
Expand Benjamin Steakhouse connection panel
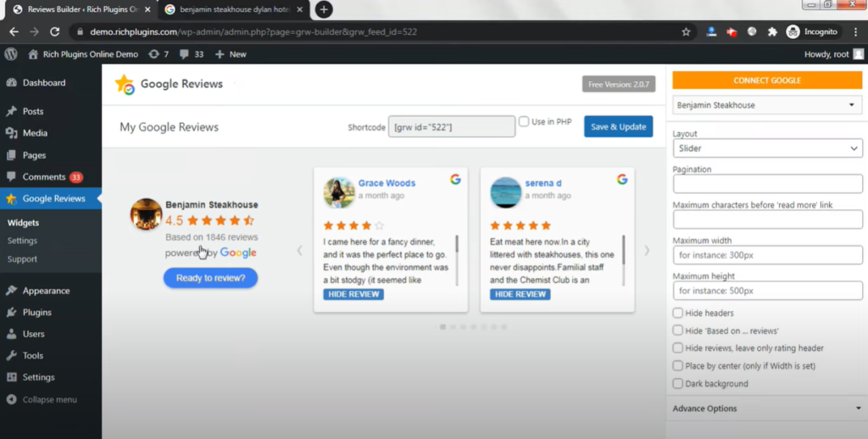coord(767,105)
